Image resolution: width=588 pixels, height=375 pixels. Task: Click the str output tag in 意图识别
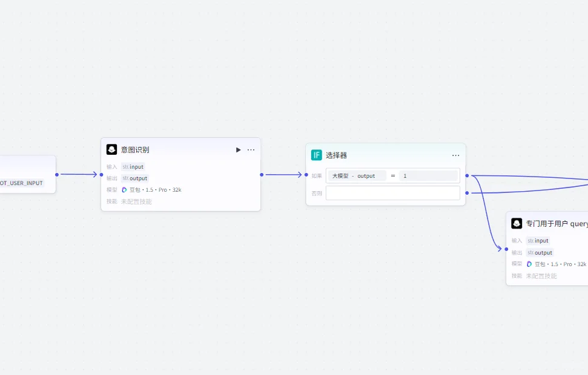tap(135, 178)
